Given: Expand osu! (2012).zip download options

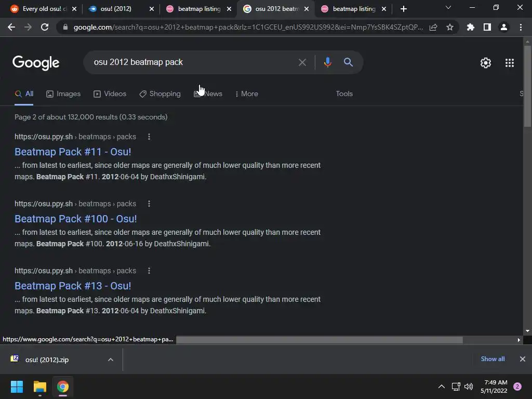Looking at the screenshot, I should [x=110, y=360].
